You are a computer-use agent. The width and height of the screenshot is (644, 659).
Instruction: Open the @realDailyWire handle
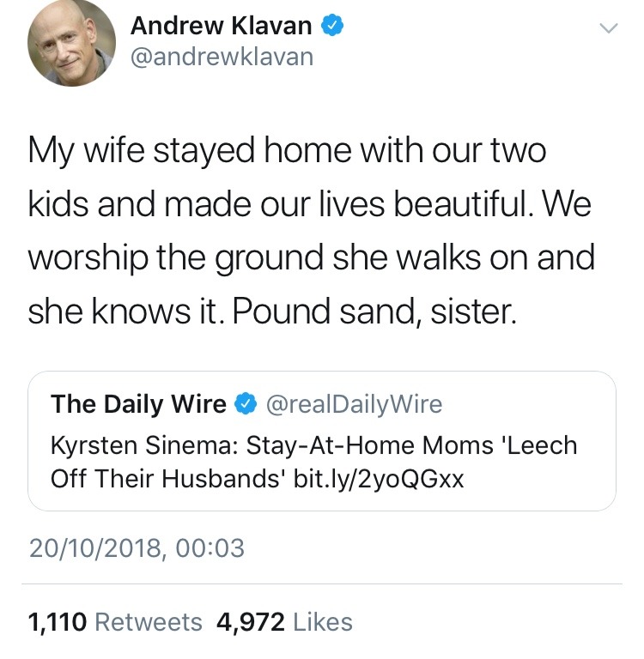[x=355, y=404]
